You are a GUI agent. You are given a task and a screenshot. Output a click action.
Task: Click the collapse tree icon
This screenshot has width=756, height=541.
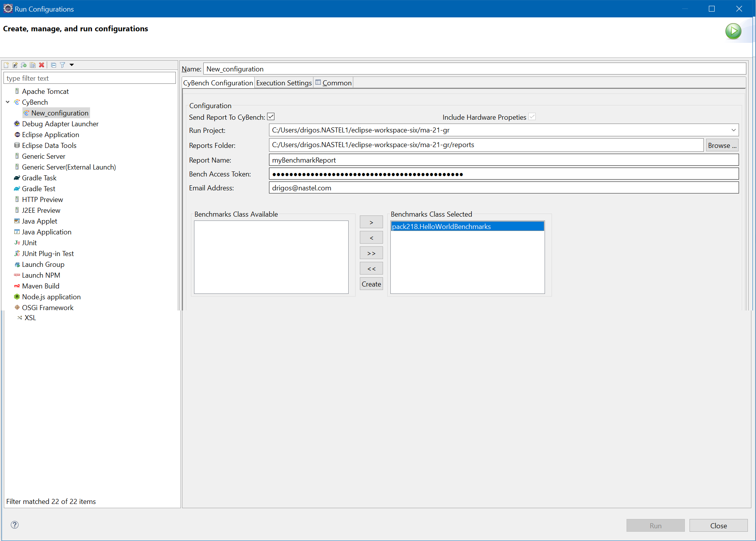53,65
